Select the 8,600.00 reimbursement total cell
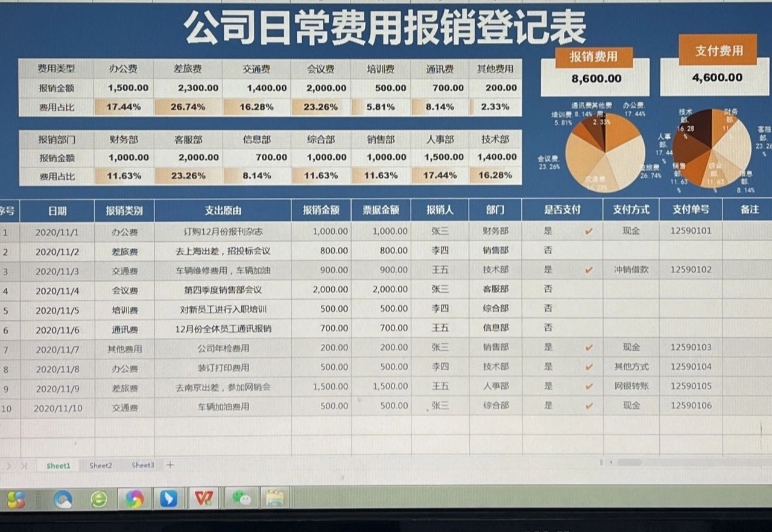This screenshot has width=772, height=532. coord(595,80)
